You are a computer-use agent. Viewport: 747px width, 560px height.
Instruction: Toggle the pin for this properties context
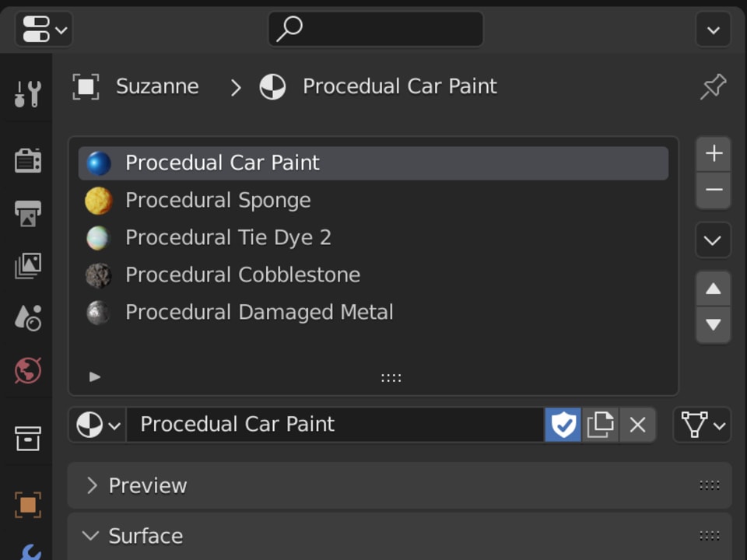(x=713, y=86)
